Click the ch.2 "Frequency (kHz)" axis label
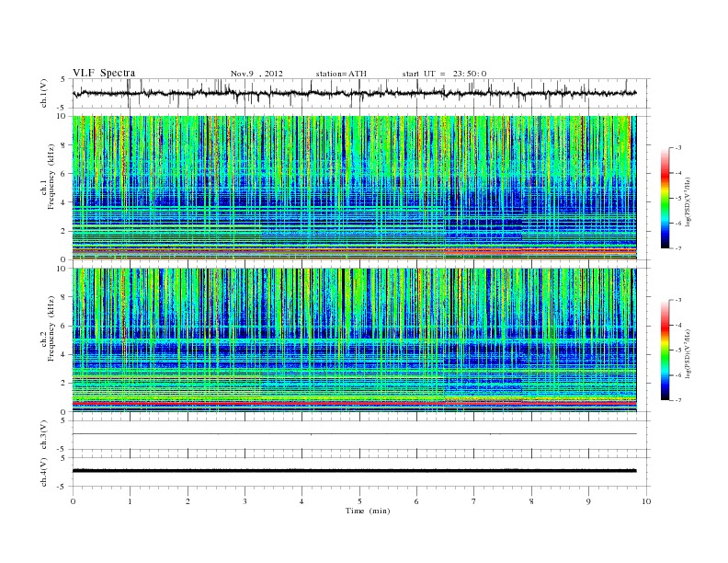Viewport: 728px width, 563px height. click(x=51, y=327)
